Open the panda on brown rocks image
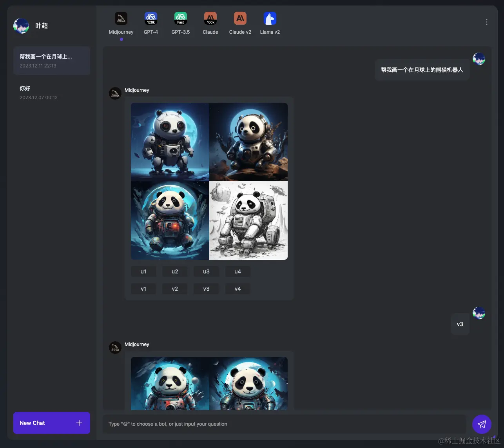504x448 pixels. [x=248, y=142]
